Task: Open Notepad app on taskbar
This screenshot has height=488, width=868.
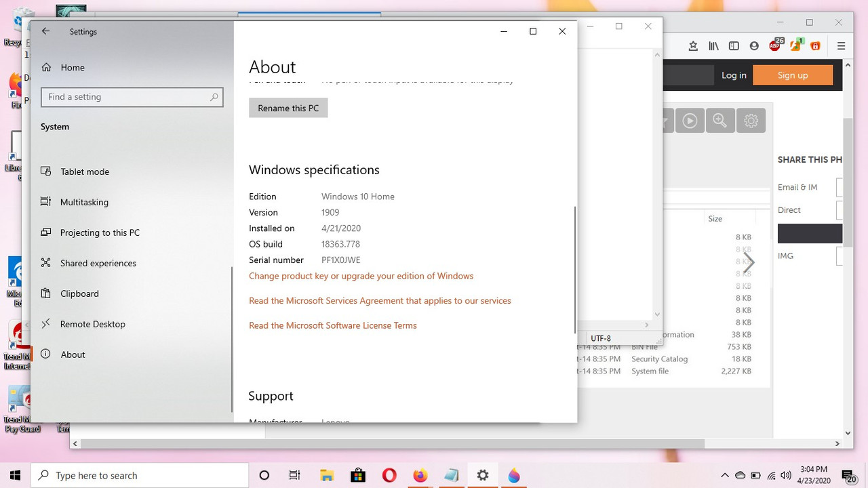Action: tap(452, 475)
